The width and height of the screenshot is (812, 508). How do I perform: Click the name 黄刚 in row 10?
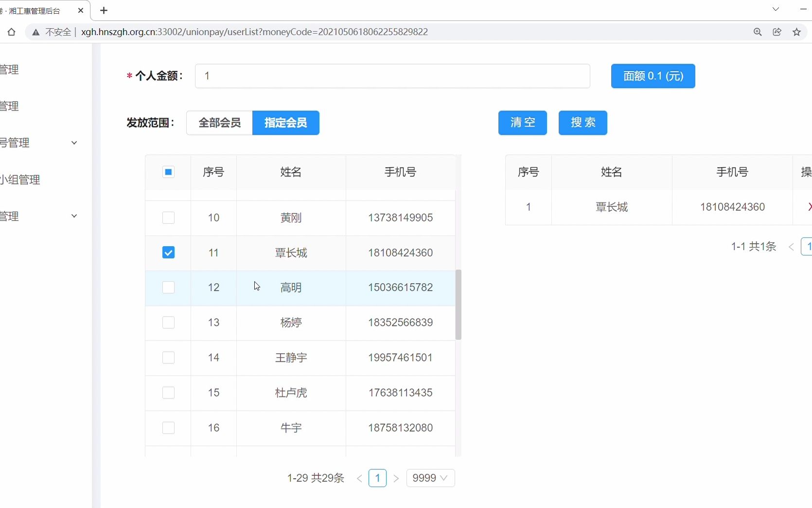[291, 218]
